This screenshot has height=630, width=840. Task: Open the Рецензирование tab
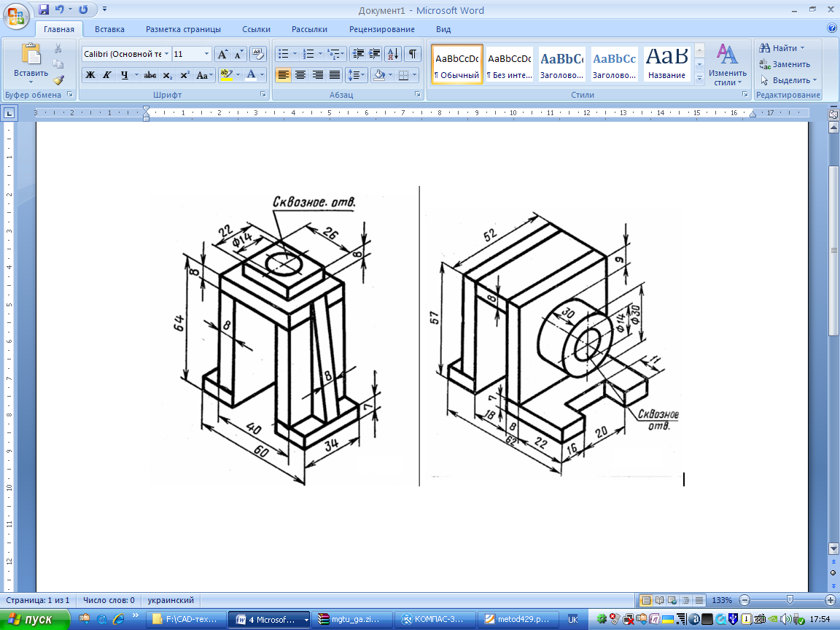(x=381, y=29)
